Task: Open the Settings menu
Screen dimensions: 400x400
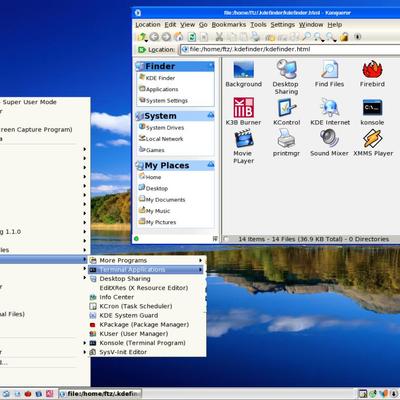Action: 283,25
